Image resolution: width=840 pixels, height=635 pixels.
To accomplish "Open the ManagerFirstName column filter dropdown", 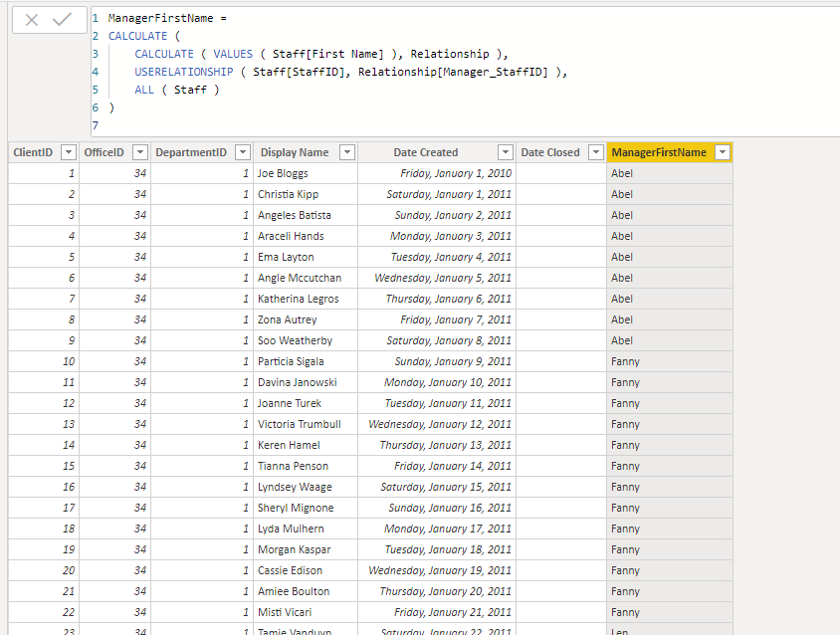I will point(723,152).
